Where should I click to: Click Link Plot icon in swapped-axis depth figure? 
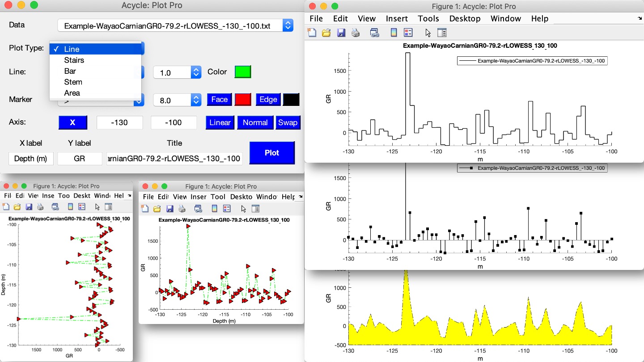(55, 207)
